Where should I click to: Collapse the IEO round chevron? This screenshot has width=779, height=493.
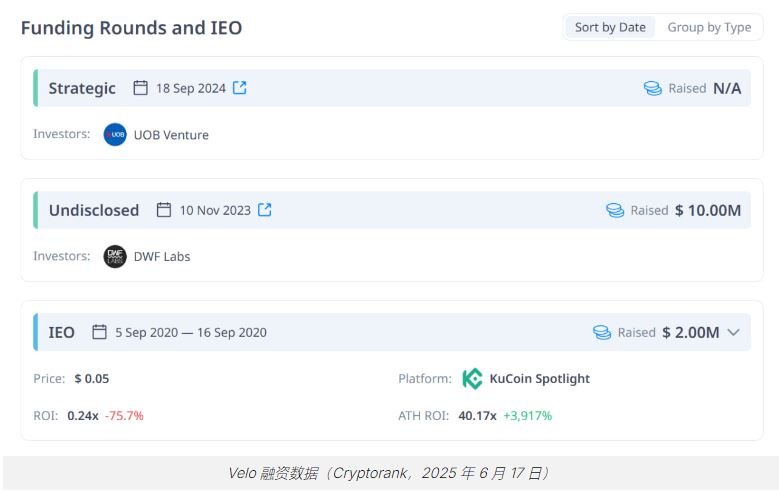point(733,332)
